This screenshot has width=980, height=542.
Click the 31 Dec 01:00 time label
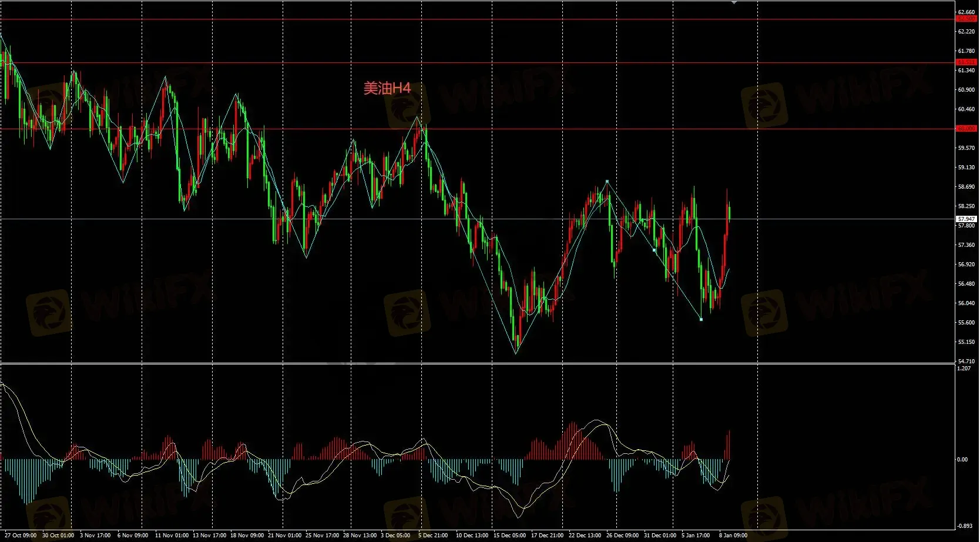tap(660, 536)
